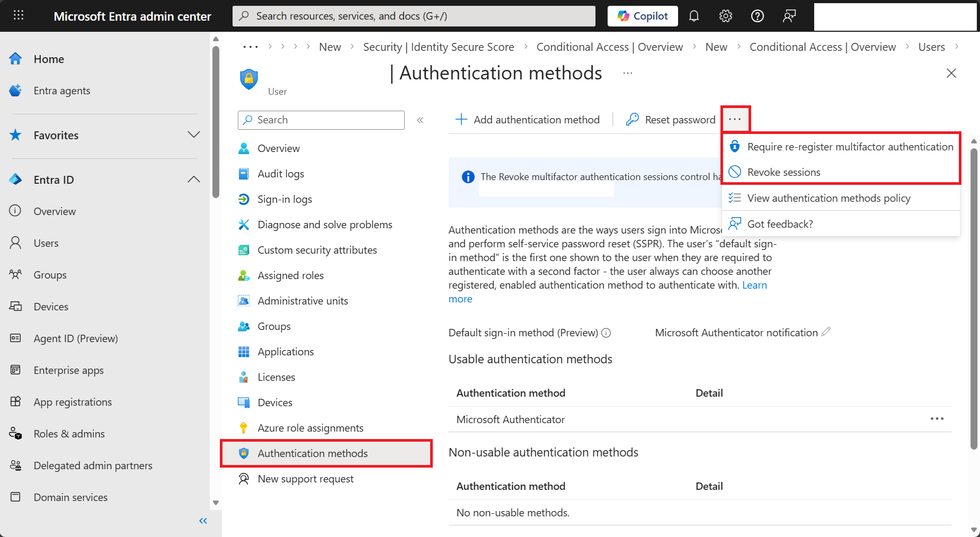Open the settings gear in top bar

click(726, 16)
